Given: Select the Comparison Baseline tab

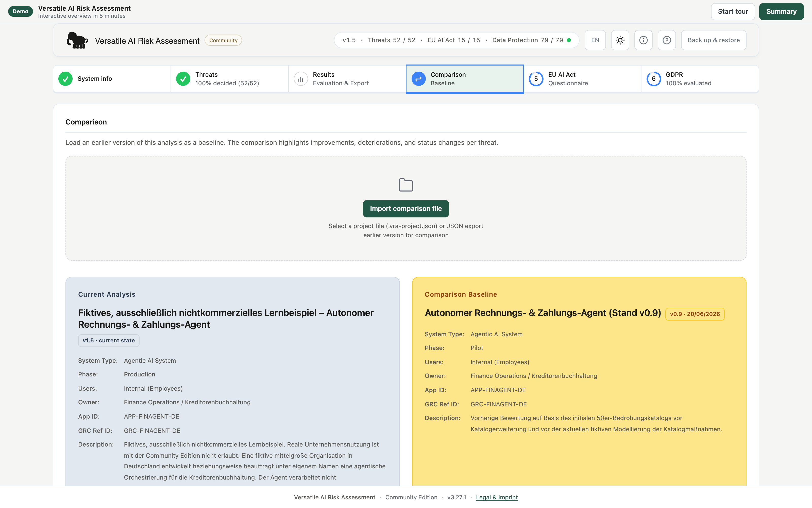Looking at the screenshot, I should pos(465,79).
